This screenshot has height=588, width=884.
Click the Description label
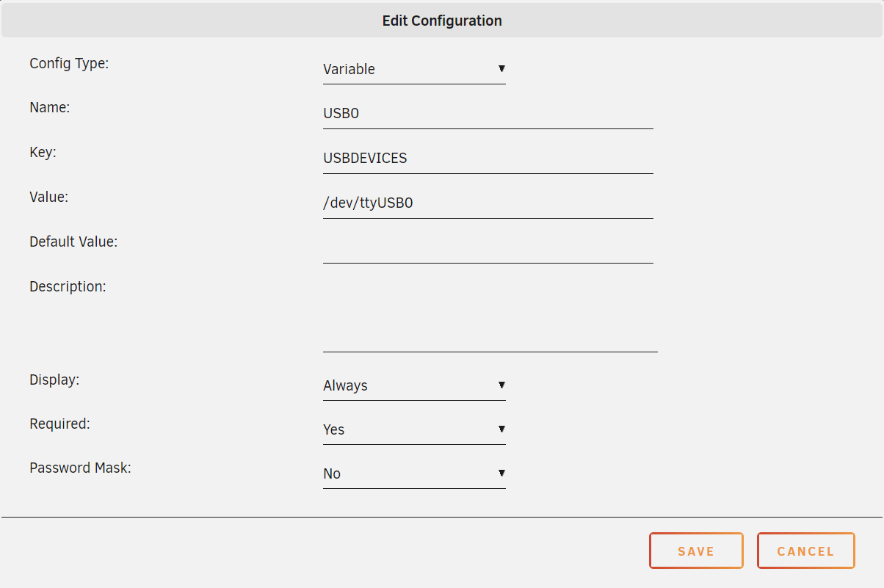coord(68,287)
